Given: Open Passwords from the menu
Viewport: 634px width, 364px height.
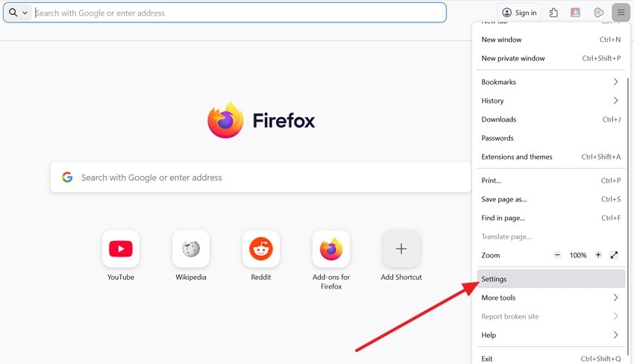Looking at the screenshot, I should (x=550, y=138).
